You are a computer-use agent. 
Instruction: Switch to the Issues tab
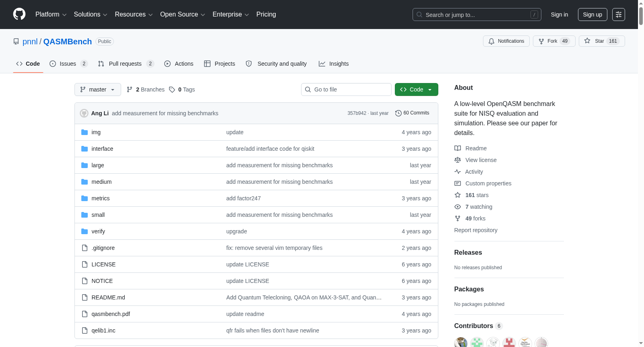click(68, 64)
